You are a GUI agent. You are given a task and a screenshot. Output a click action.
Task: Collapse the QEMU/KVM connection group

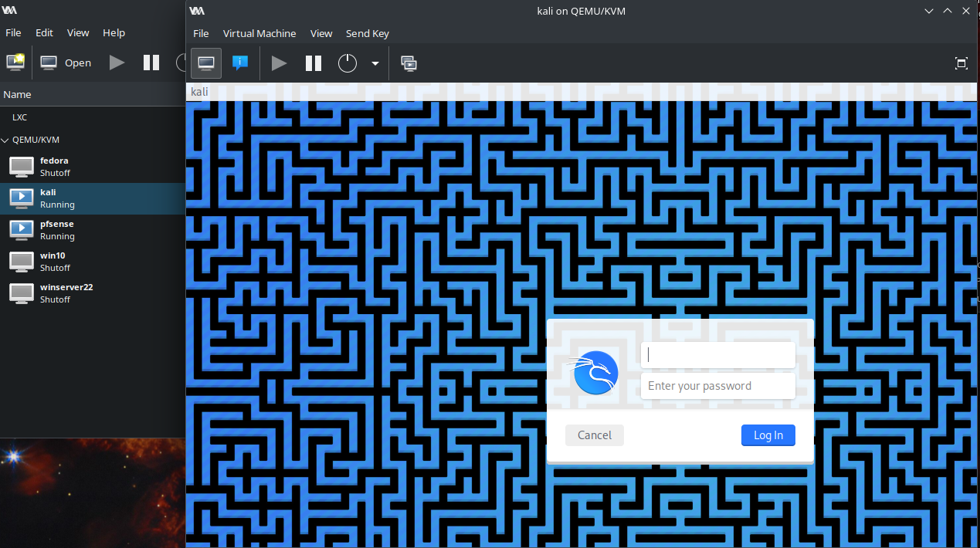[6, 140]
